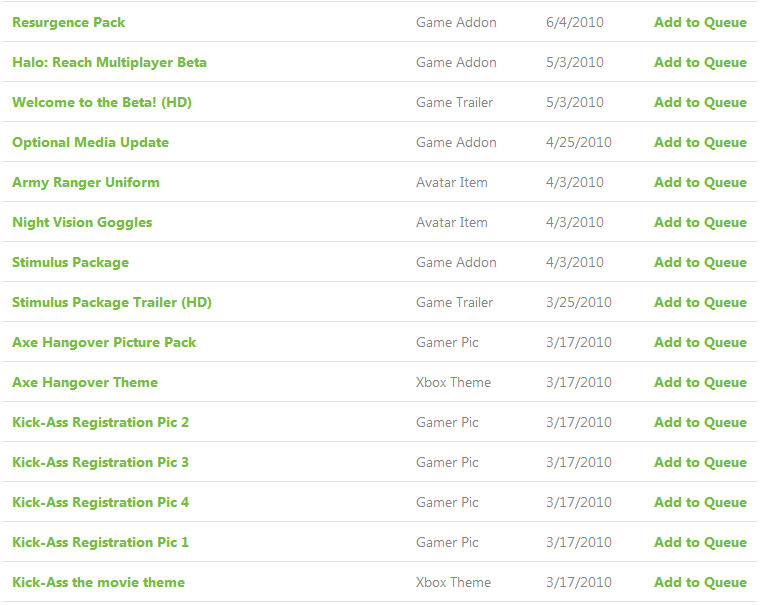Open Welcome to the Beta! (HD)

[x=102, y=102]
